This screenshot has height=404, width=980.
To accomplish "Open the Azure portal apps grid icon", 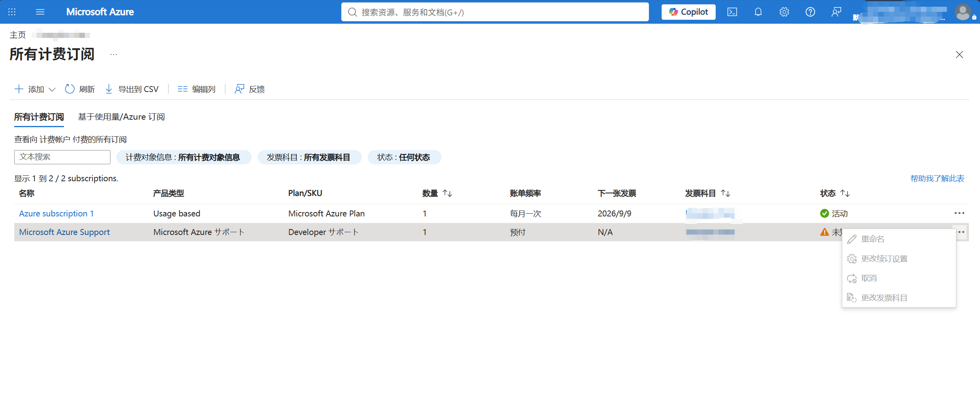I will [12, 12].
